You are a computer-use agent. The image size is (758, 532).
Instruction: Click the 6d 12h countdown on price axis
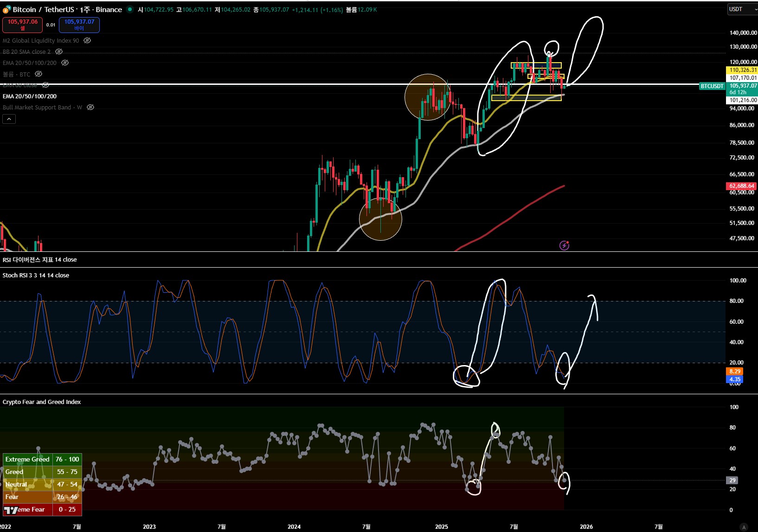tap(738, 92)
